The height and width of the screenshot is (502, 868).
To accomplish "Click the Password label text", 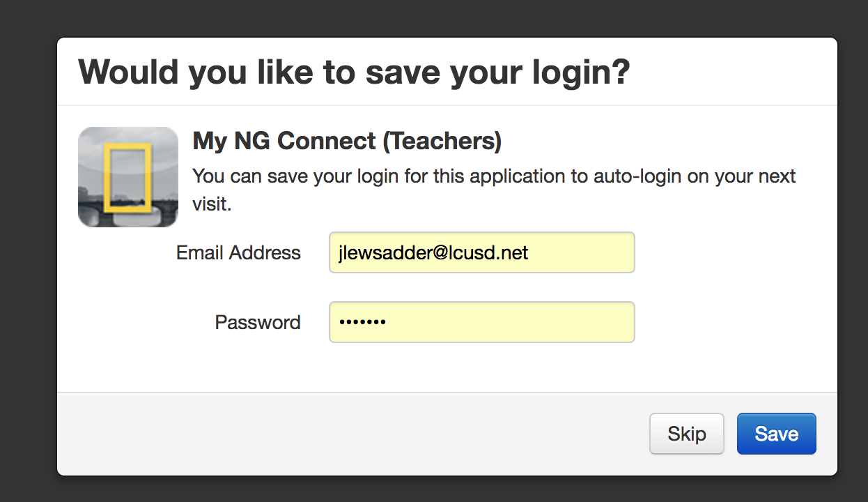I will coord(258,322).
